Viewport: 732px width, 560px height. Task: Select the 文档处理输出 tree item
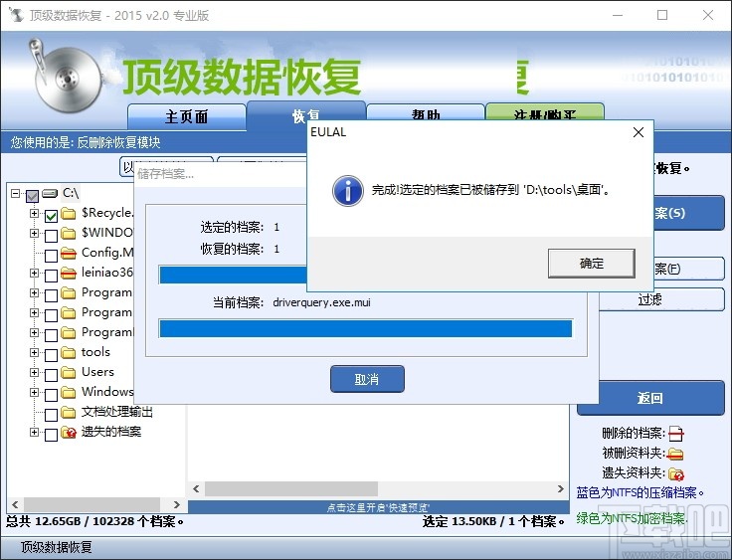pos(117,412)
